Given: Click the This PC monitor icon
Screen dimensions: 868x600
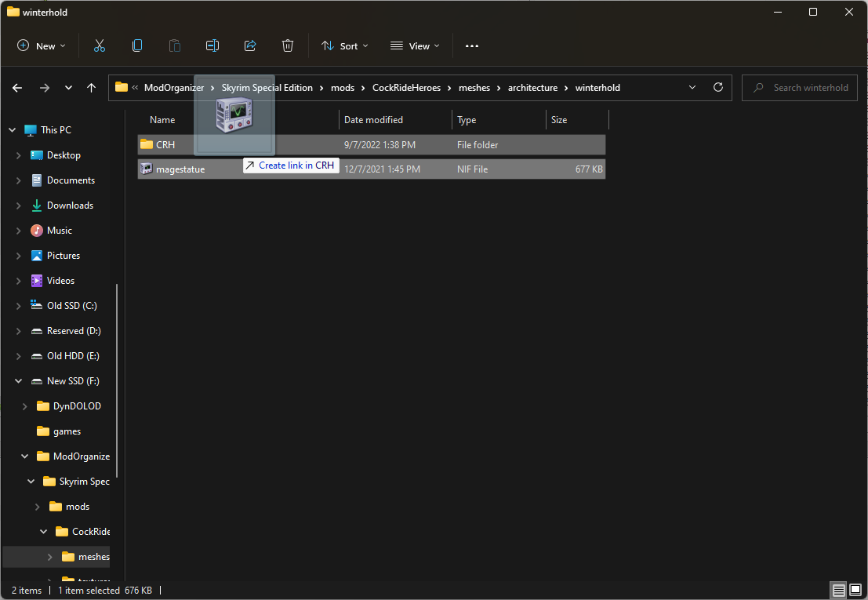Looking at the screenshot, I should 31,130.
